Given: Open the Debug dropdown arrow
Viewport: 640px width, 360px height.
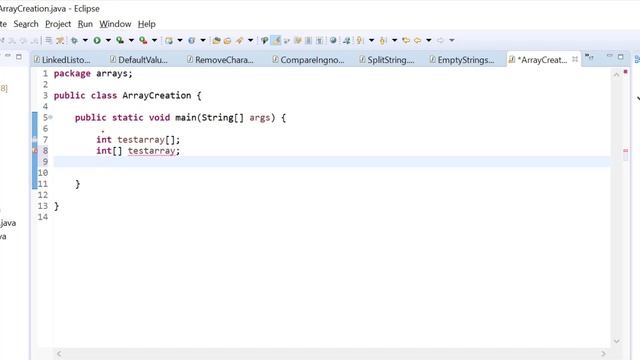Looking at the screenshot, I should 85,40.
